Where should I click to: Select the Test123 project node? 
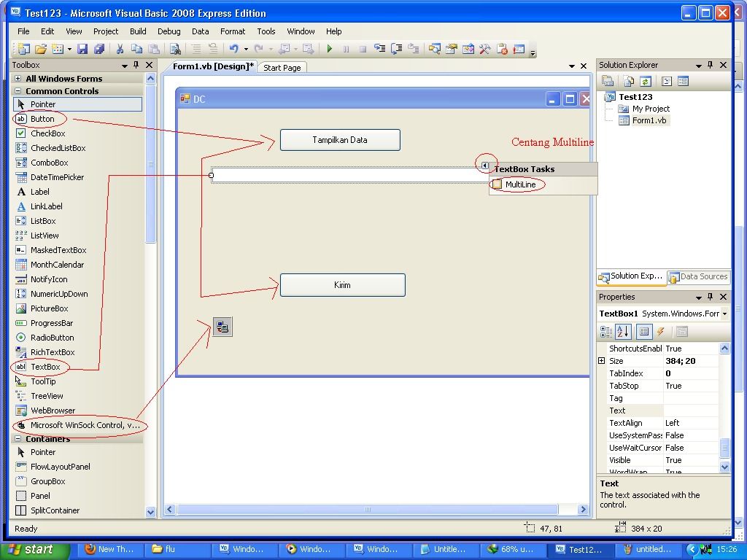coord(635,97)
